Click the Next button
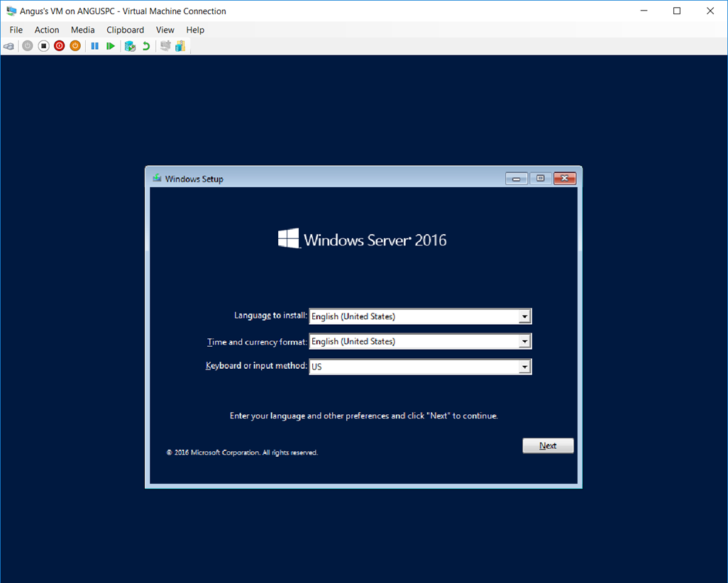Image resolution: width=728 pixels, height=583 pixels. point(548,445)
